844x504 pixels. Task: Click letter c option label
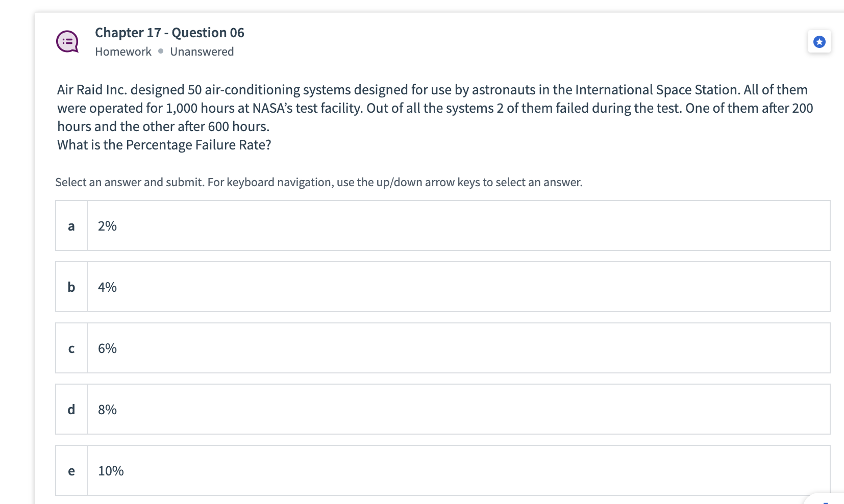pos(71,348)
